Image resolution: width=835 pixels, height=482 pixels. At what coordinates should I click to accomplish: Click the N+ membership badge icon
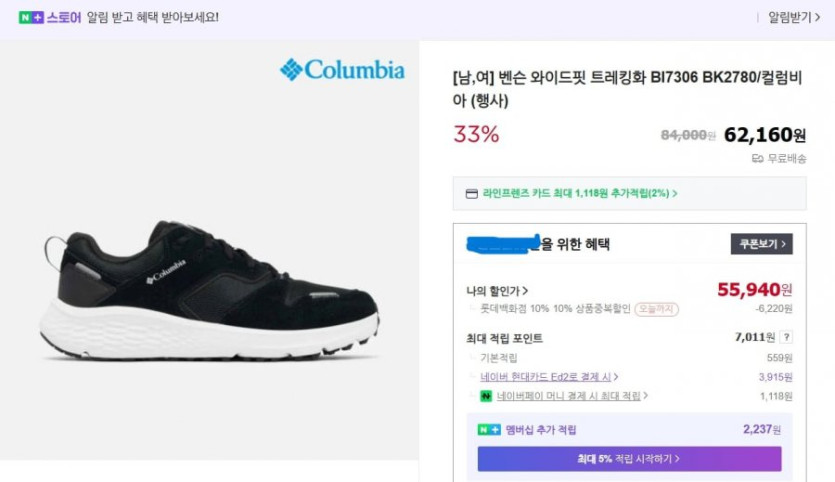click(x=489, y=430)
